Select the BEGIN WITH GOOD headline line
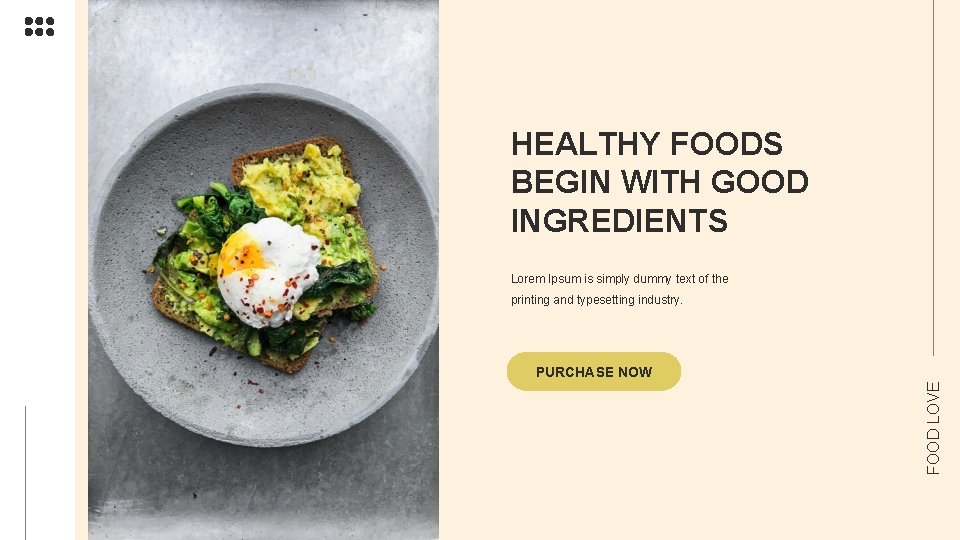This screenshot has width=960, height=540. coord(660,182)
